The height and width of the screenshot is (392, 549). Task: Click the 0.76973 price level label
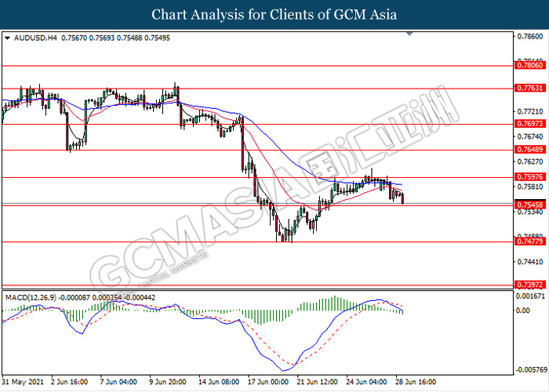[x=530, y=124]
